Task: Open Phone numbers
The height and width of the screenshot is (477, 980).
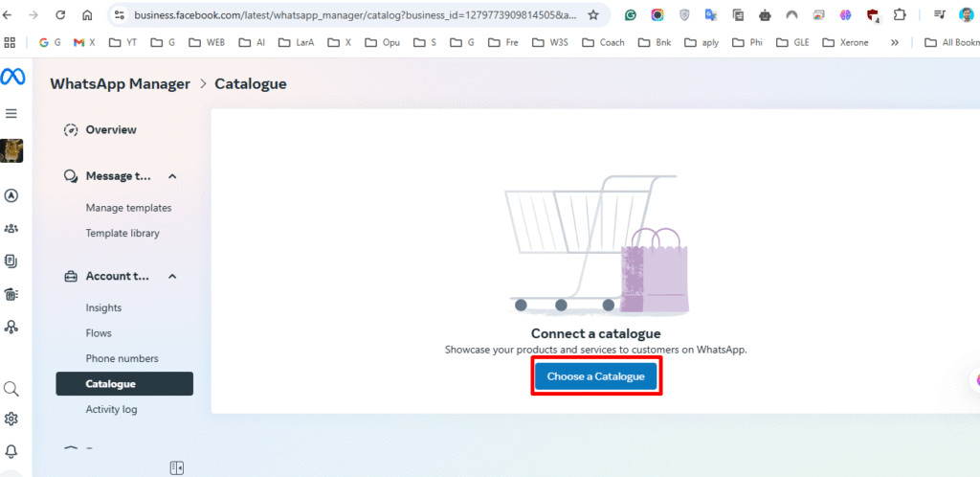Action: (x=122, y=359)
